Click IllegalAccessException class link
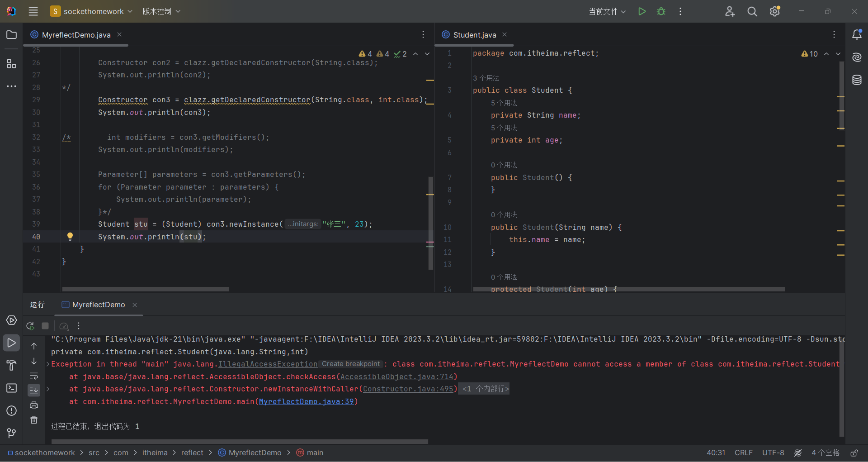 click(x=268, y=364)
